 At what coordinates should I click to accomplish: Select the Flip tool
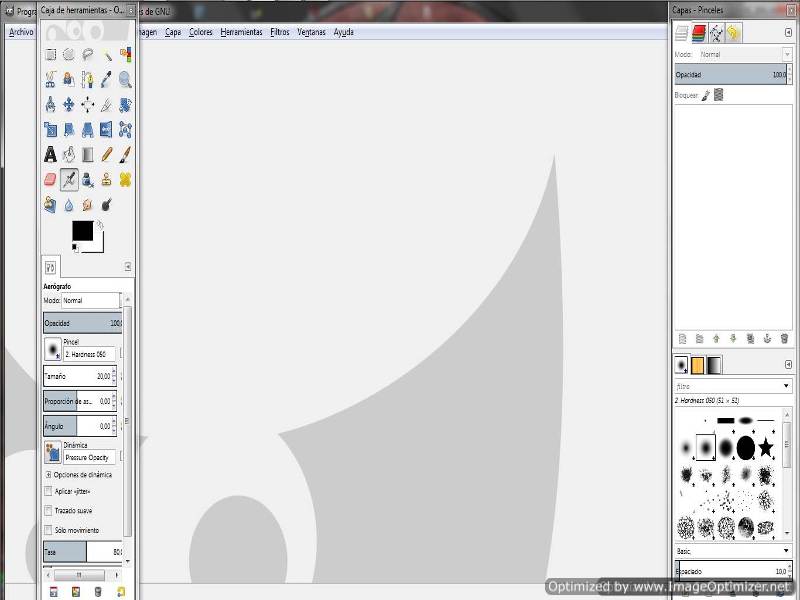[x=107, y=130]
